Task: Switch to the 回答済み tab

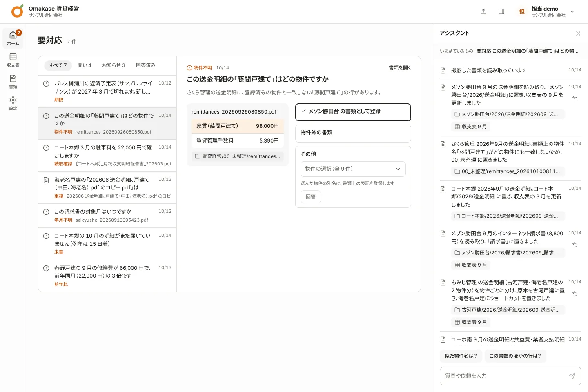Action: click(146, 65)
